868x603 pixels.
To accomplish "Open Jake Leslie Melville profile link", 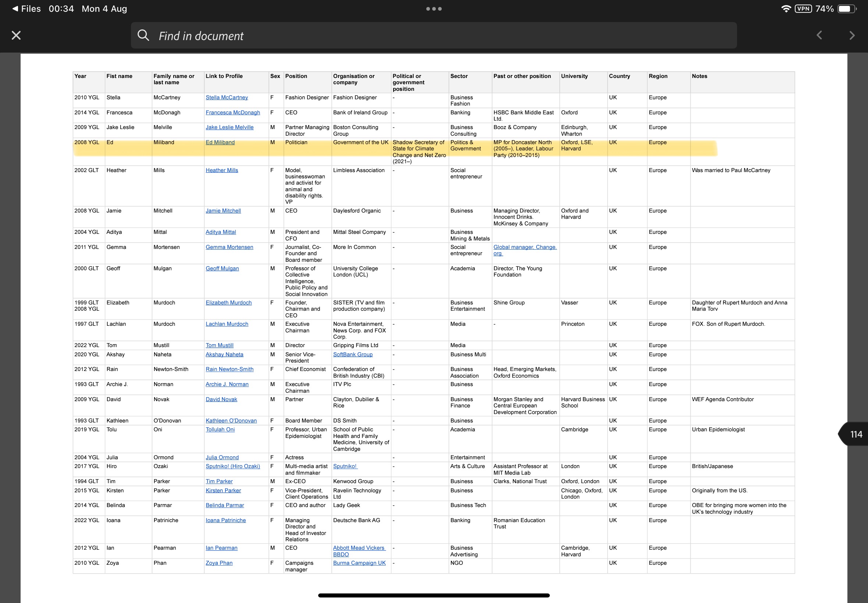I will [x=230, y=127].
